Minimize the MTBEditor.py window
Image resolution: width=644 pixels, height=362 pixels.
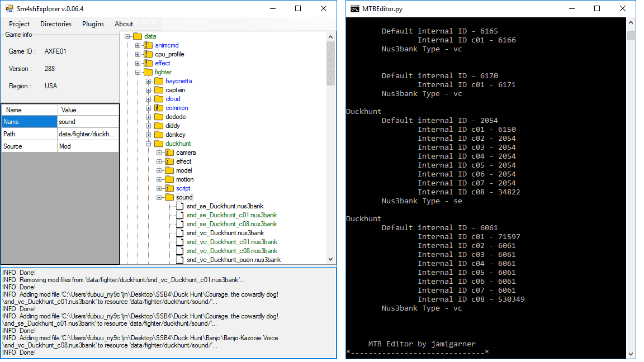[x=572, y=8]
